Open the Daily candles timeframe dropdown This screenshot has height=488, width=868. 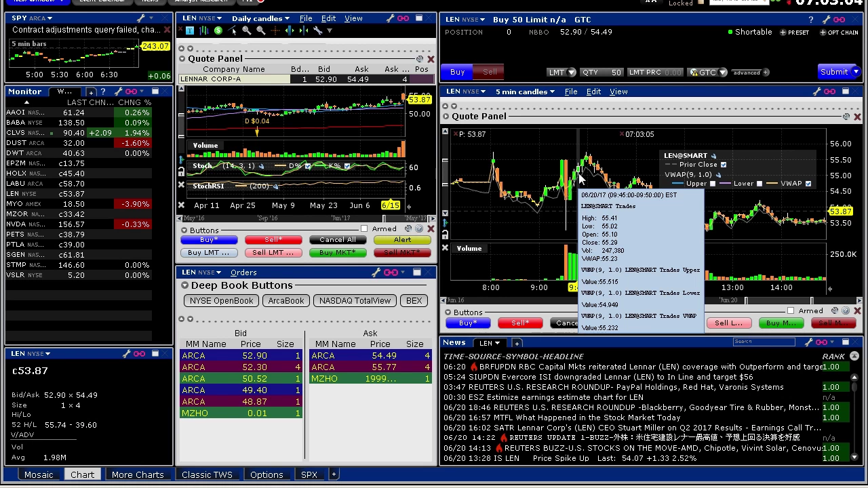260,18
